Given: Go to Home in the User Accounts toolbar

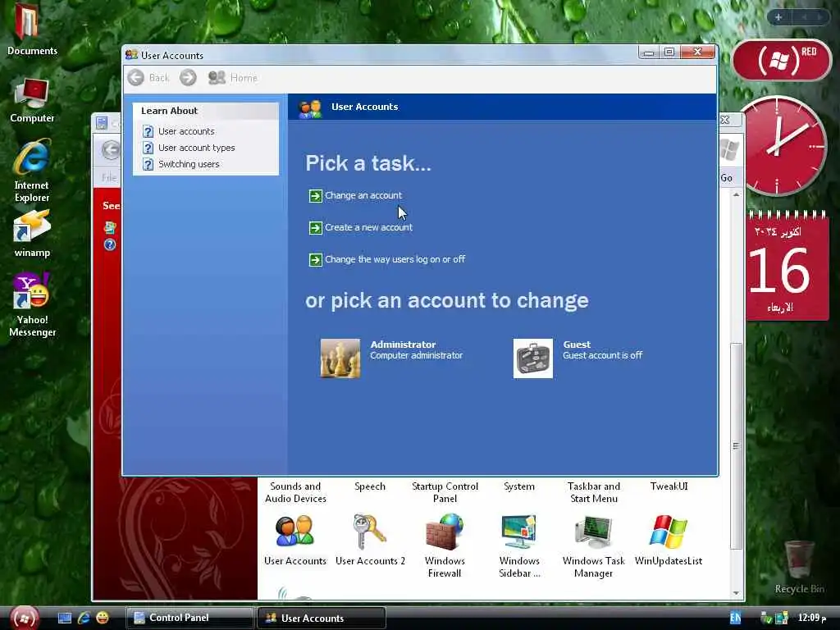Looking at the screenshot, I should pyautogui.click(x=232, y=78).
